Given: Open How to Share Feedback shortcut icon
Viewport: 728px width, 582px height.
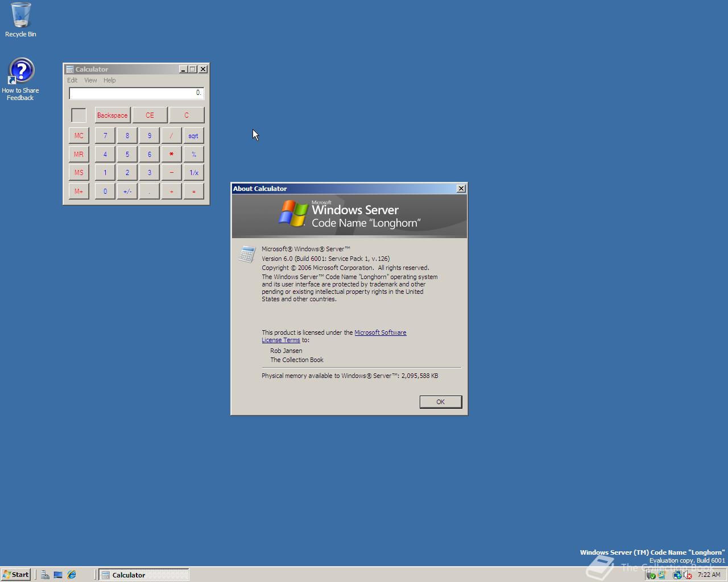Looking at the screenshot, I should [20, 79].
